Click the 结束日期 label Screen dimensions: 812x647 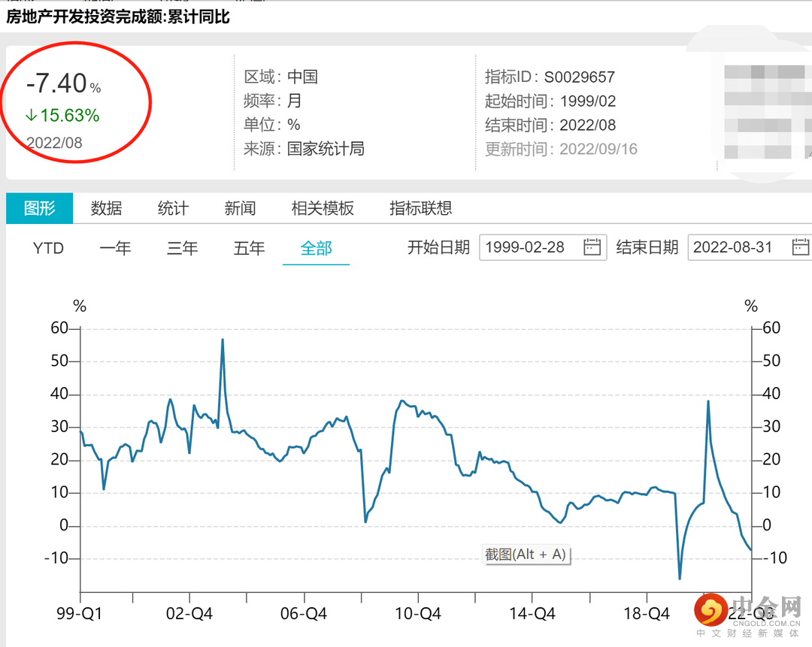pyautogui.click(x=647, y=247)
